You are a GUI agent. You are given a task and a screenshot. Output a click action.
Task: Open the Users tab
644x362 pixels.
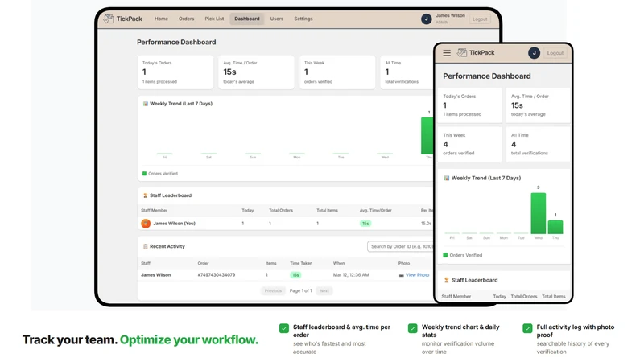point(277,19)
